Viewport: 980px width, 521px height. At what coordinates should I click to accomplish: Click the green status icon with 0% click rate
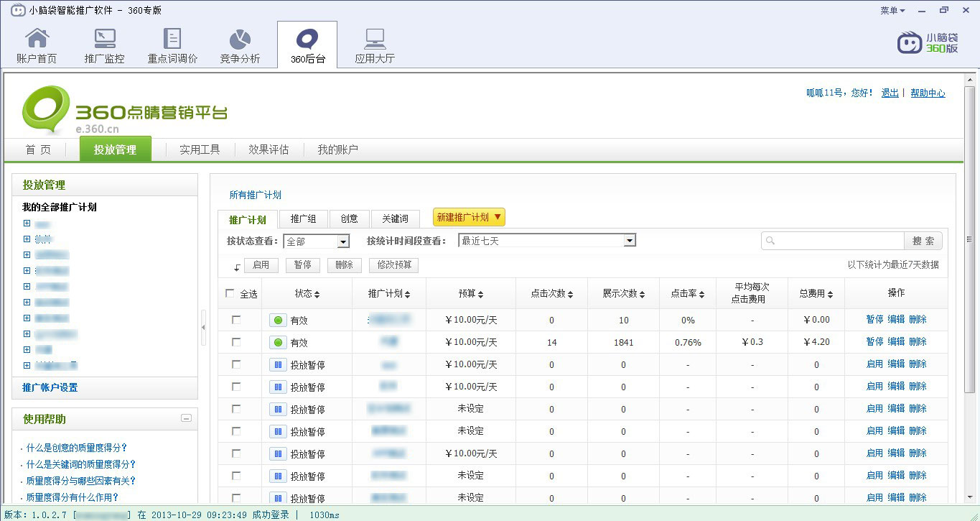click(278, 321)
